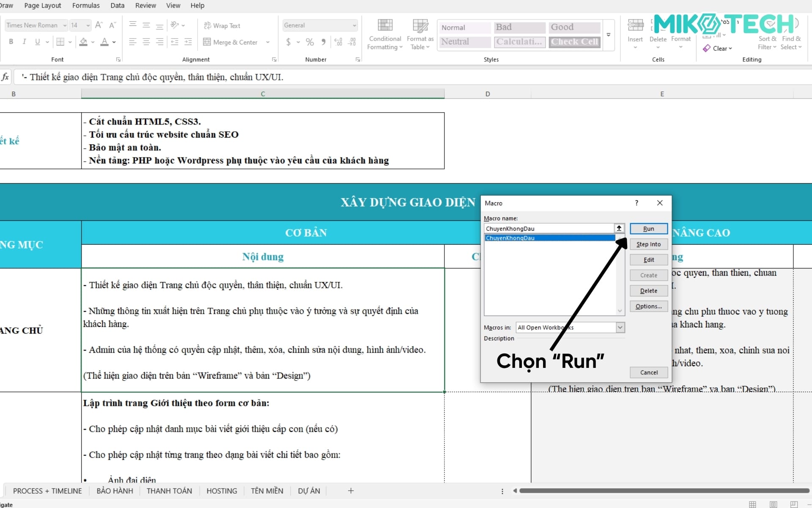This screenshot has height=508, width=812.
Task: Open Conditional Formatting
Action: 385,35
